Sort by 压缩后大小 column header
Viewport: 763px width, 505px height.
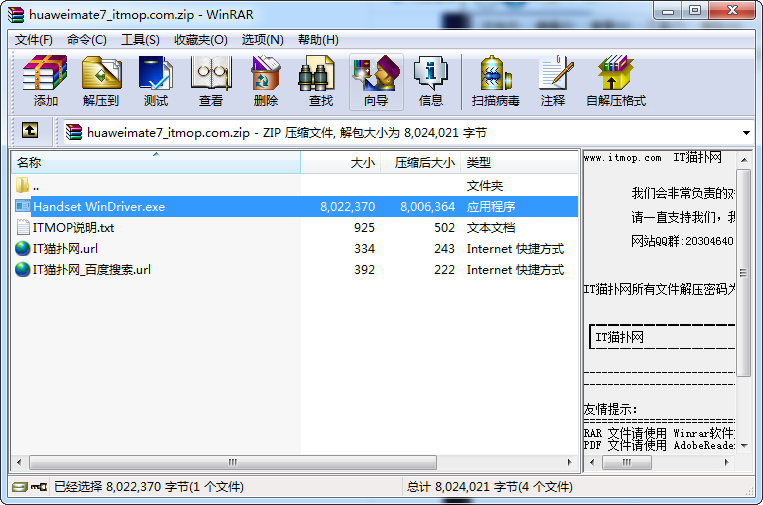(x=420, y=162)
